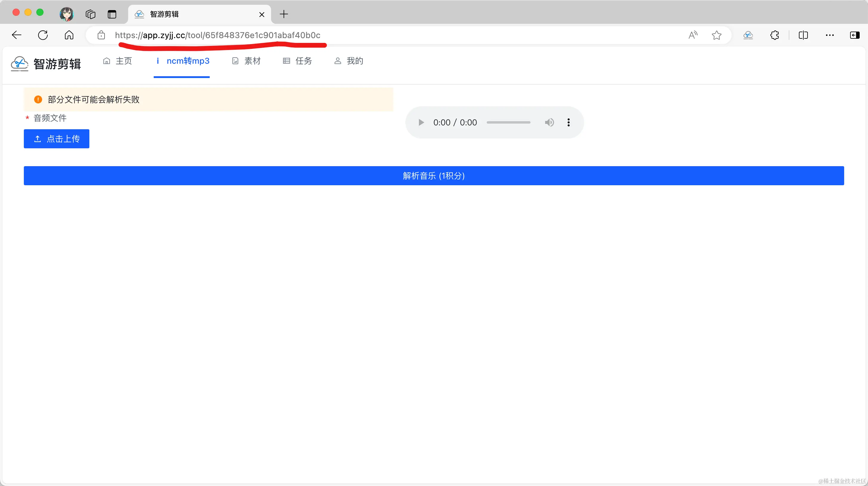Open the tab actions workspaces icon
This screenshot has width=868, height=486.
90,14
